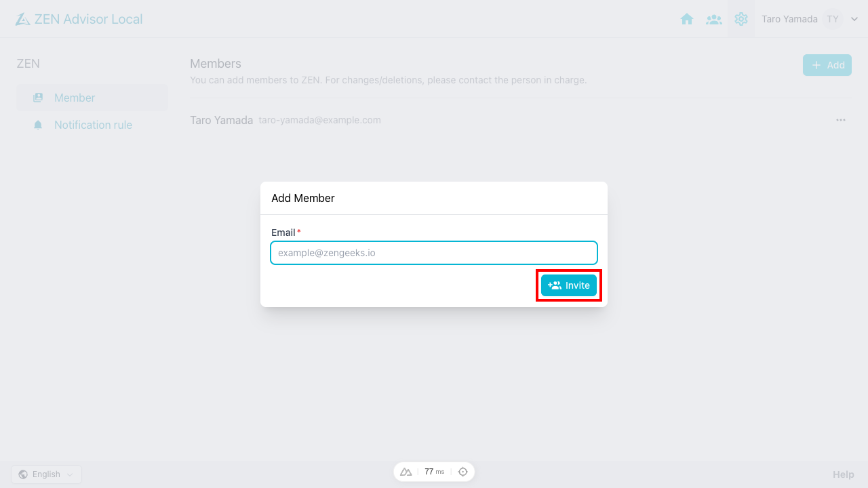Click the 77 ms latency indicator
Viewport: 868px width, 488px height.
coord(434,471)
